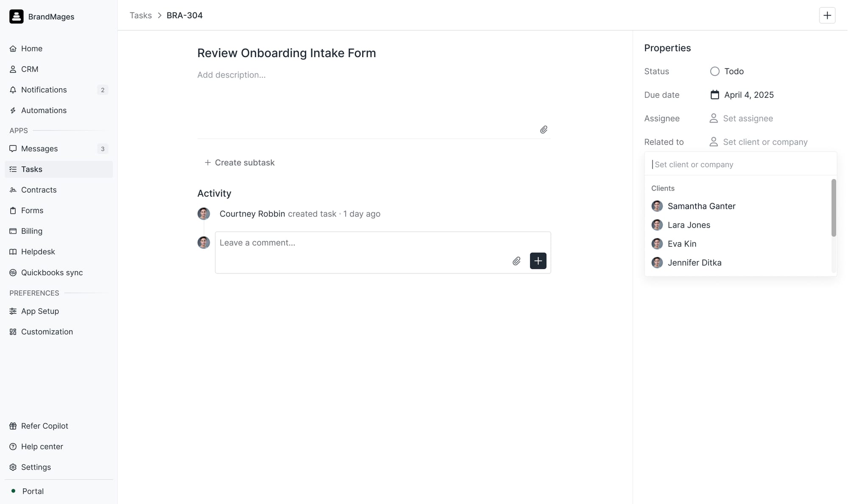Open the Set assignee dropdown

pos(748,119)
